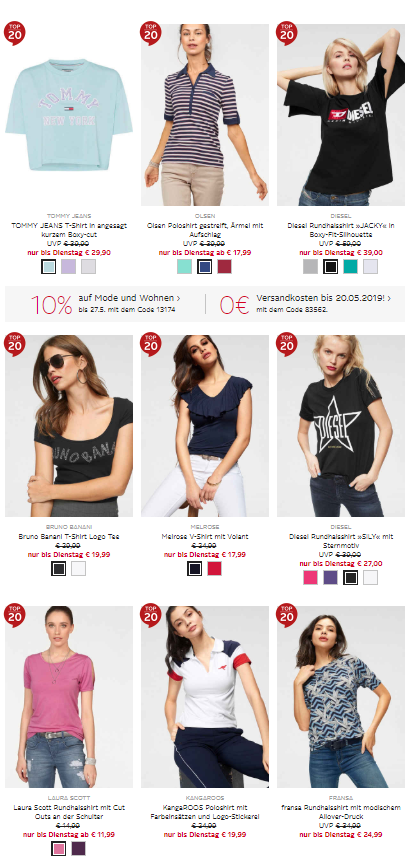Viewport: 420px width, 865px height.
Task: Open the 0€ Versandkosten promotion link
Action: (x=305, y=303)
